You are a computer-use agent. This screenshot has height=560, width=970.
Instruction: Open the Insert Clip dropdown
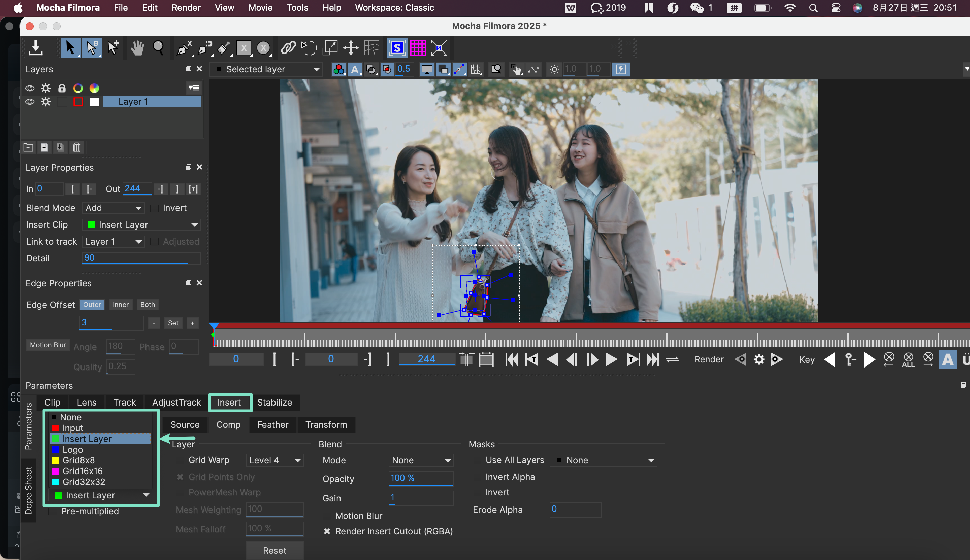coord(141,224)
